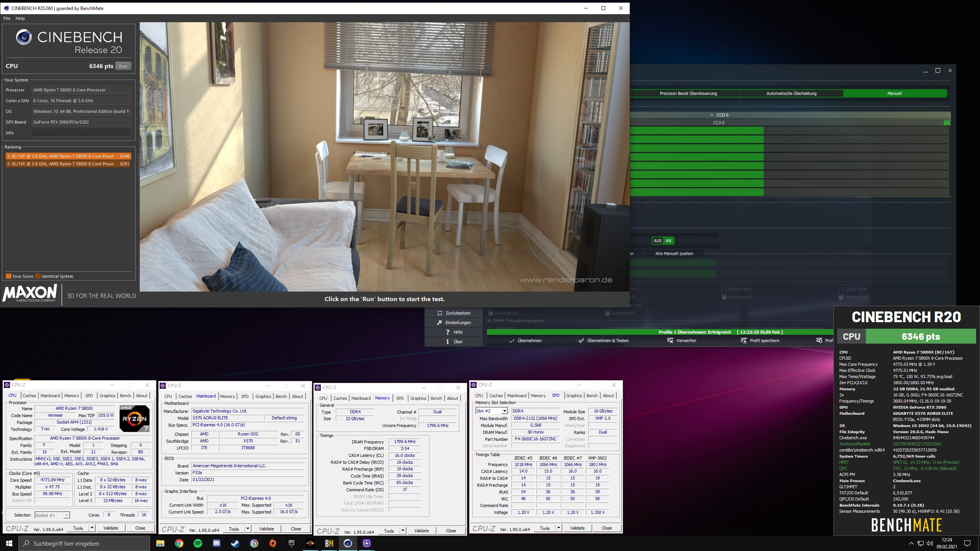Open Tools dropdown arrow in CPU-Z SPD window

(559, 528)
